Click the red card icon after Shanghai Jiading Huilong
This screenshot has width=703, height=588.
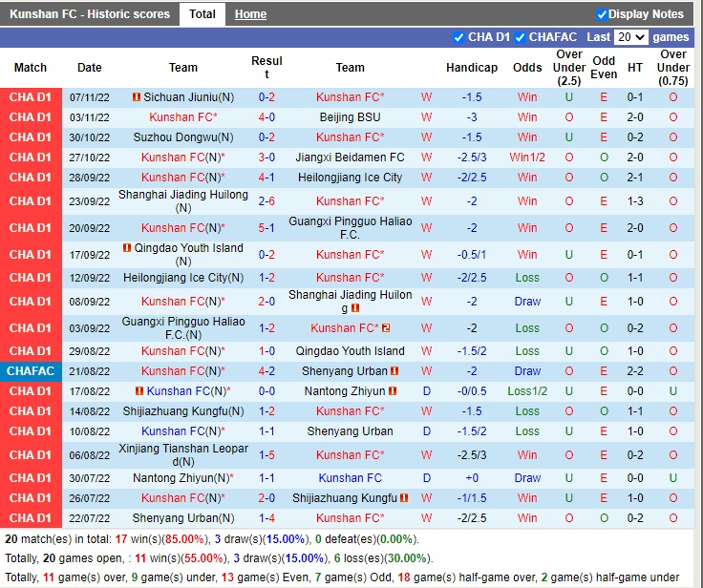coord(355,309)
